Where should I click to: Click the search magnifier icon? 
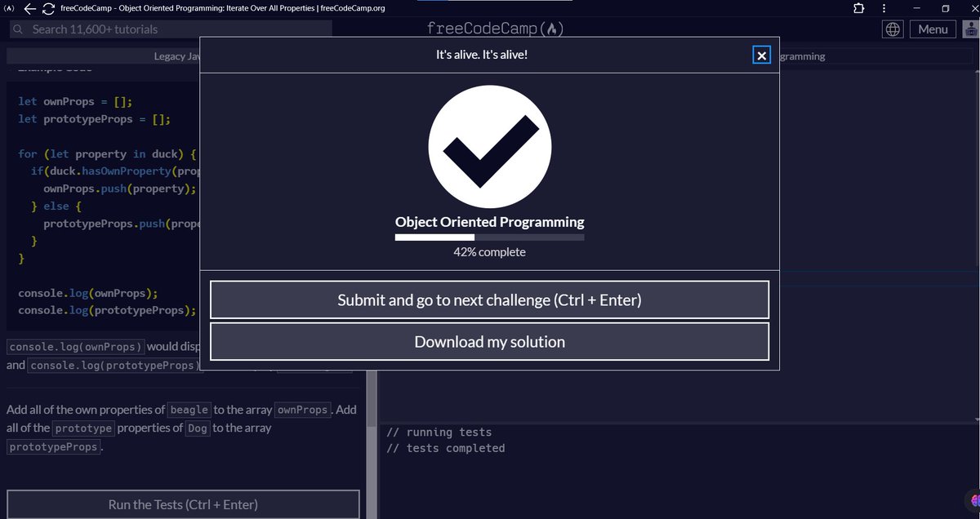pos(18,29)
